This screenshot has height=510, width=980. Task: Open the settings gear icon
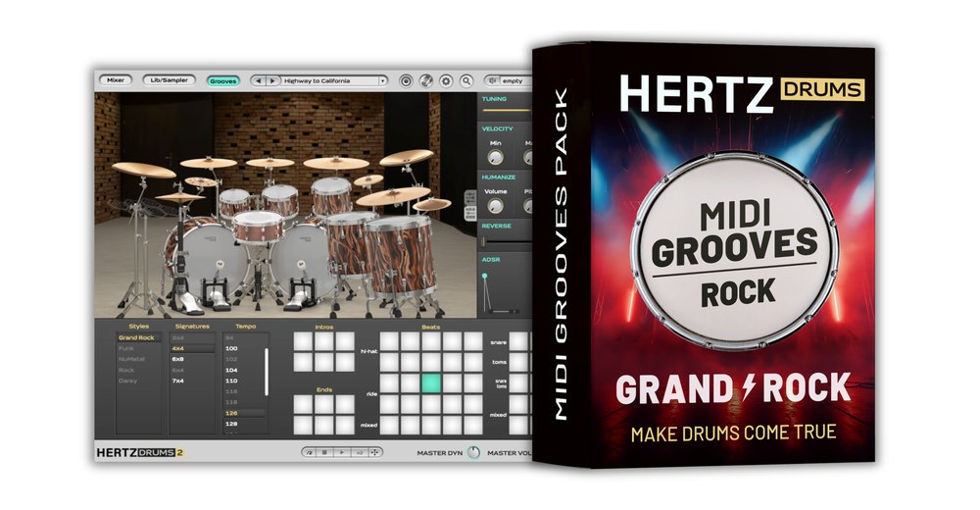[446, 80]
